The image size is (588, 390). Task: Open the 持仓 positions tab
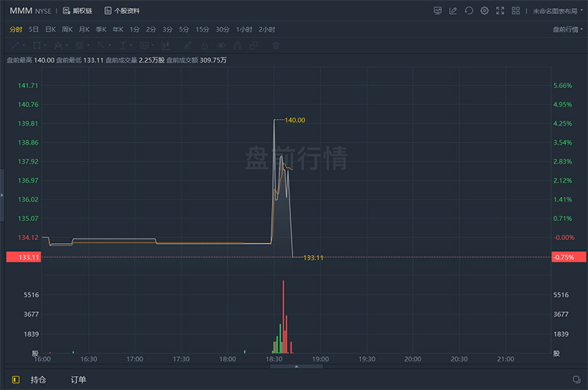[x=38, y=380]
